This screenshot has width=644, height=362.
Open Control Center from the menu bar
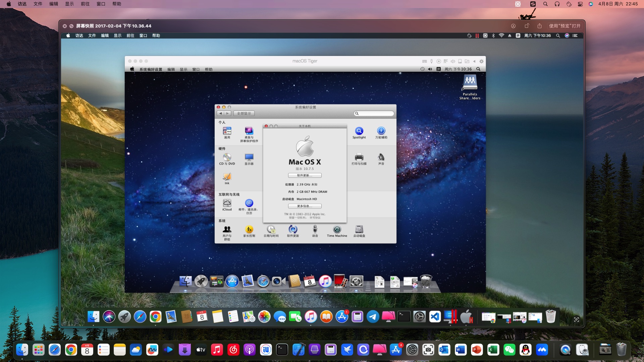pyautogui.click(x=580, y=4)
